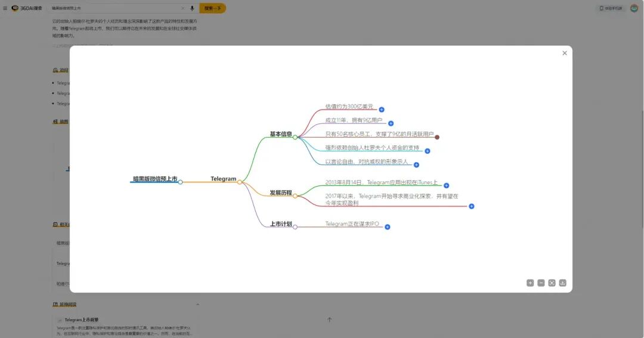Click the 延伸阅读 heading in background page
Image resolution: width=644 pixels, height=338 pixels.
pos(64,305)
